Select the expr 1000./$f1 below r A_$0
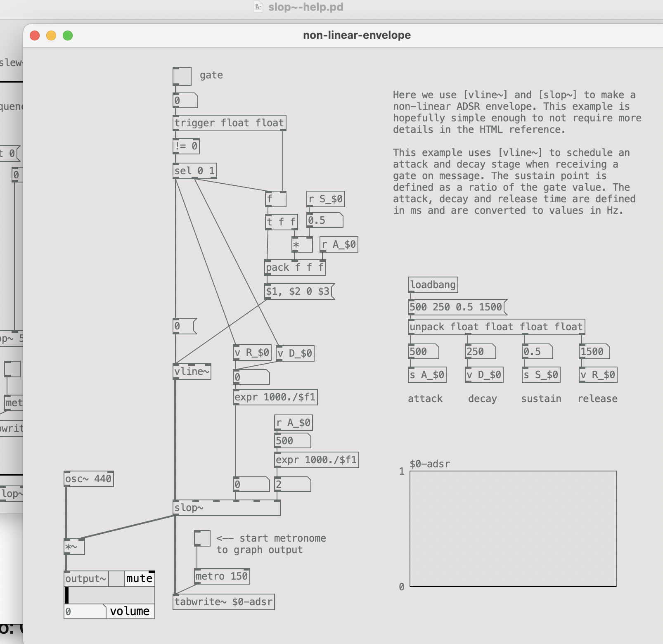This screenshot has height=644, width=663. coord(317,460)
